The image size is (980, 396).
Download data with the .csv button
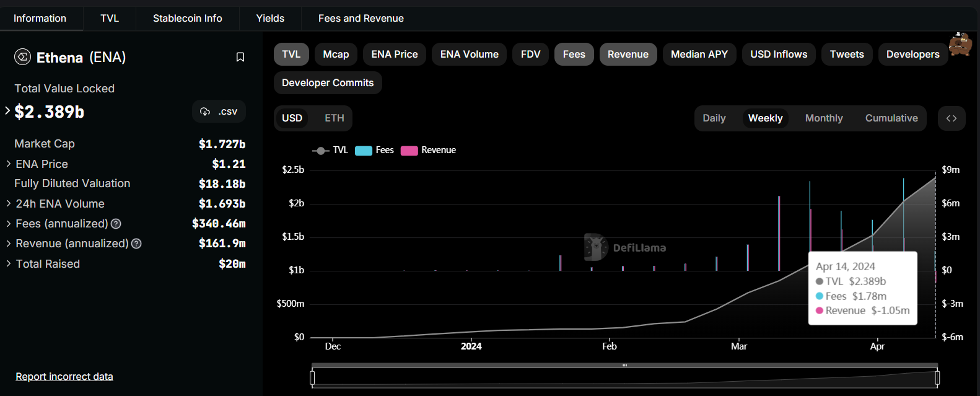point(219,112)
